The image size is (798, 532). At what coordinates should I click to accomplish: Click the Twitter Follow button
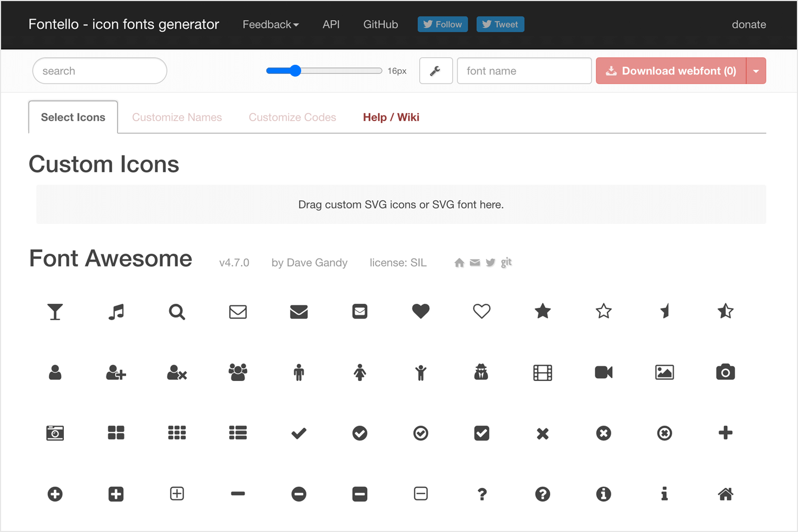[x=443, y=24]
